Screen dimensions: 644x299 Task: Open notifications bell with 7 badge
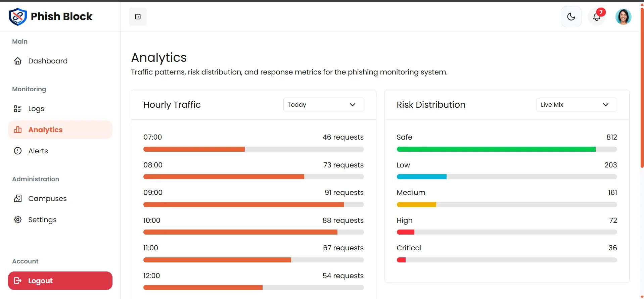point(597,17)
